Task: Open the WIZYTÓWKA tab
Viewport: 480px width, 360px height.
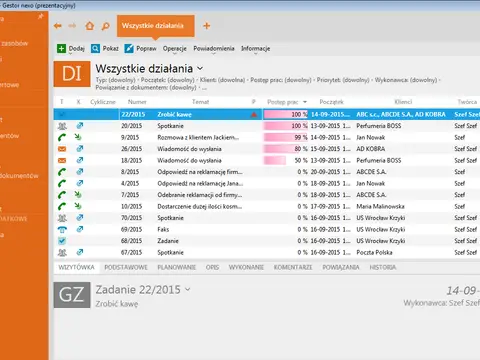Action: (x=76, y=267)
